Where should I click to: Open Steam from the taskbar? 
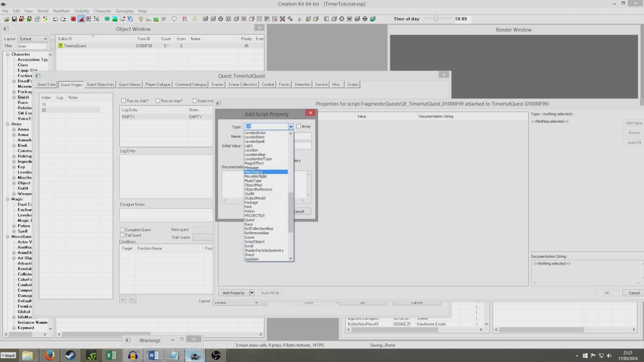click(x=70, y=355)
